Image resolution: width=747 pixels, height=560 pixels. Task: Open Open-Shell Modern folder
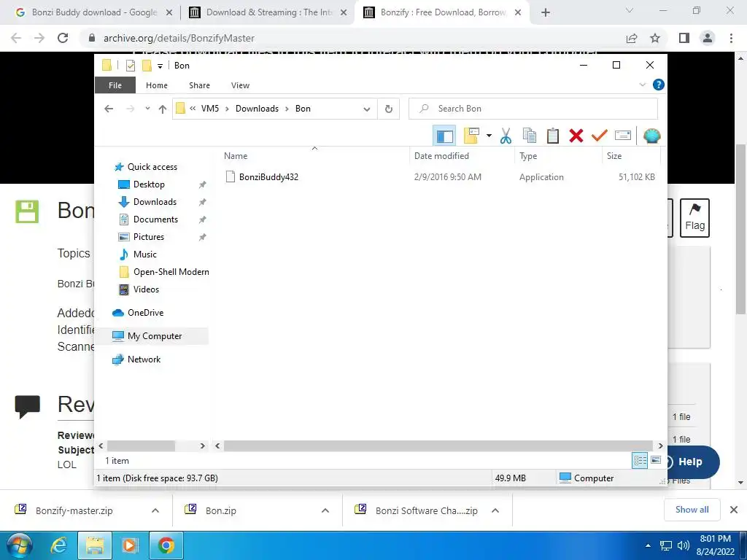click(x=171, y=272)
